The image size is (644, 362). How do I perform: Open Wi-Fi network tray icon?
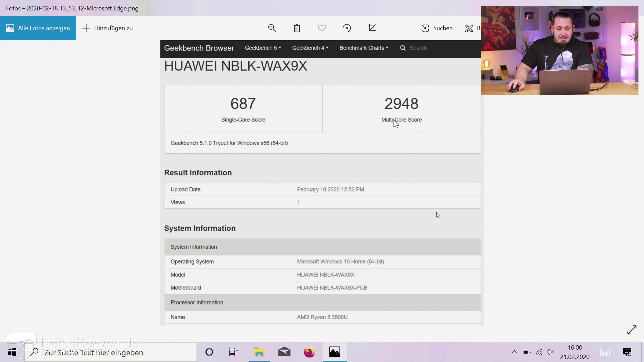[539, 352]
